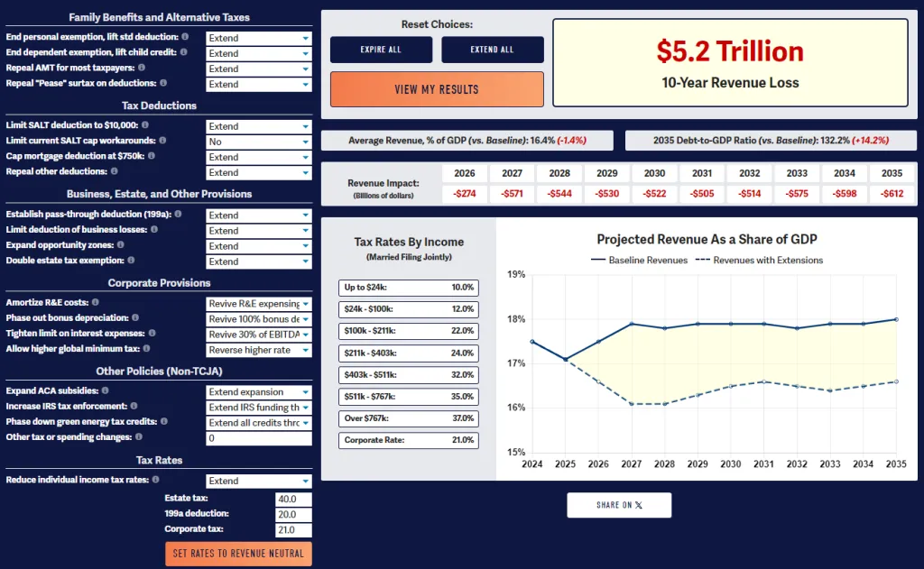Show info for Limit SALT deduction to $10,000
Screen dimensions: 924x569
[145, 124]
